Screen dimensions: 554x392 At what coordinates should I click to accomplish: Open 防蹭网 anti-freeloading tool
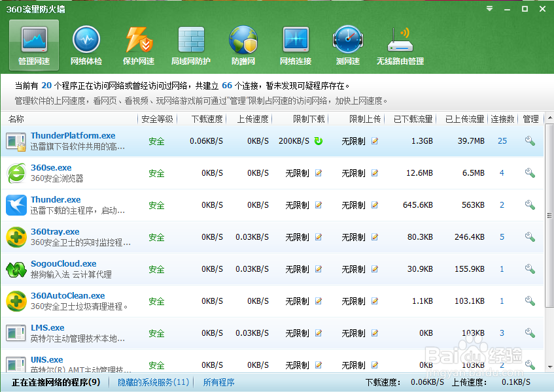(x=243, y=45)
